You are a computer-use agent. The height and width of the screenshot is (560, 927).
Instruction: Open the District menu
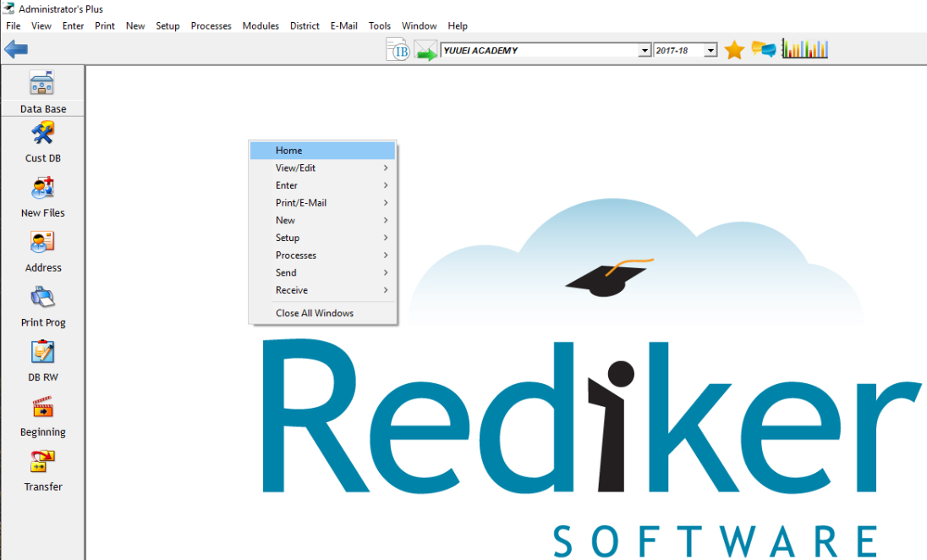[304, 26]
